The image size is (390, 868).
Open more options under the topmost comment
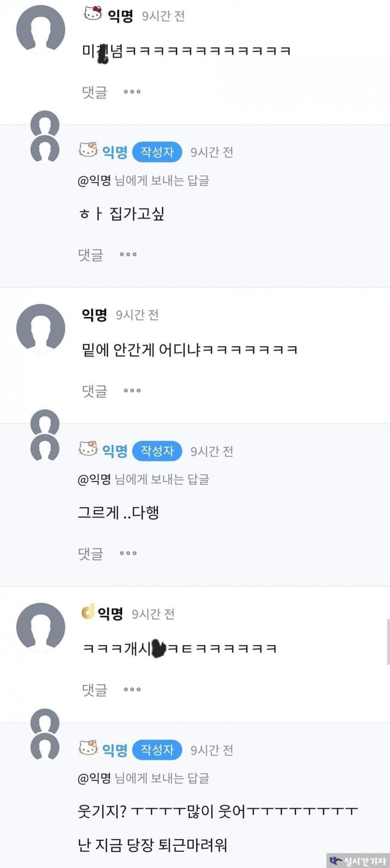(x=132, y=92)
